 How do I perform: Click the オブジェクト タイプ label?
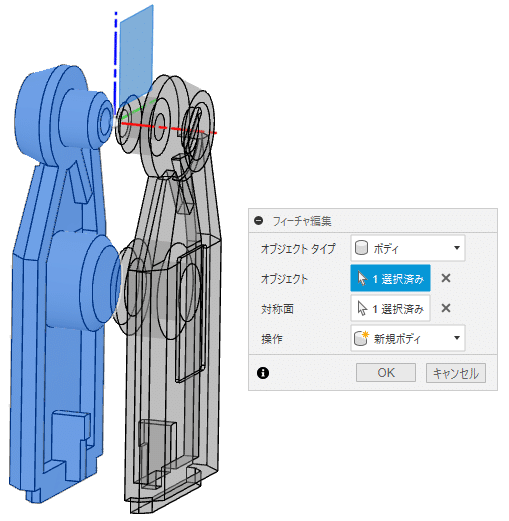pyautogui.click(x=298, y=249)
